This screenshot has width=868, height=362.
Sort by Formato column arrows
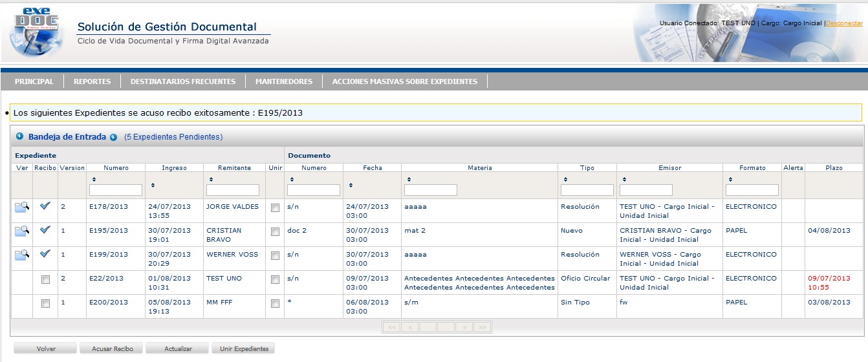[x=730, y=179]
